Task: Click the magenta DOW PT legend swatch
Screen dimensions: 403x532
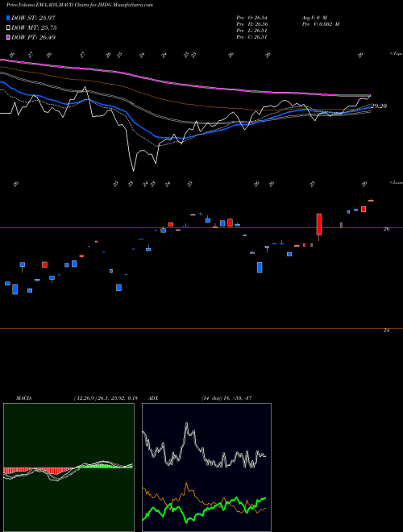Action: pos(8,37)
